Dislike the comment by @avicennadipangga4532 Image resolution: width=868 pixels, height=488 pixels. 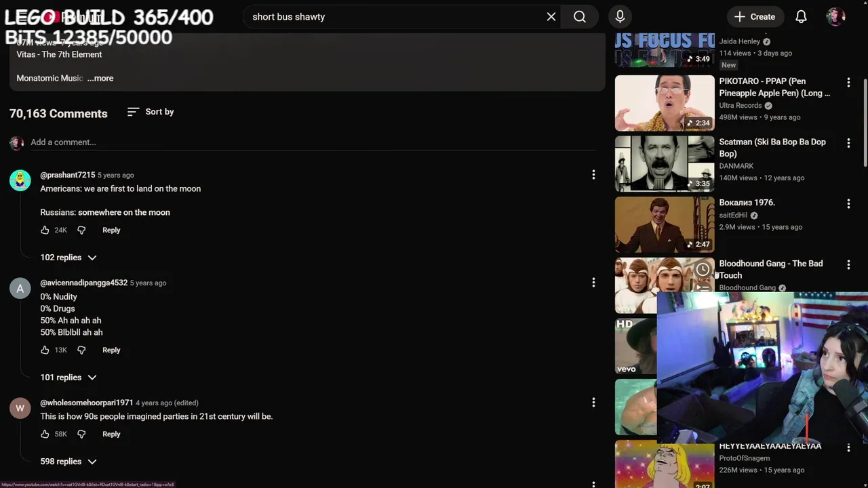point(81,350)
